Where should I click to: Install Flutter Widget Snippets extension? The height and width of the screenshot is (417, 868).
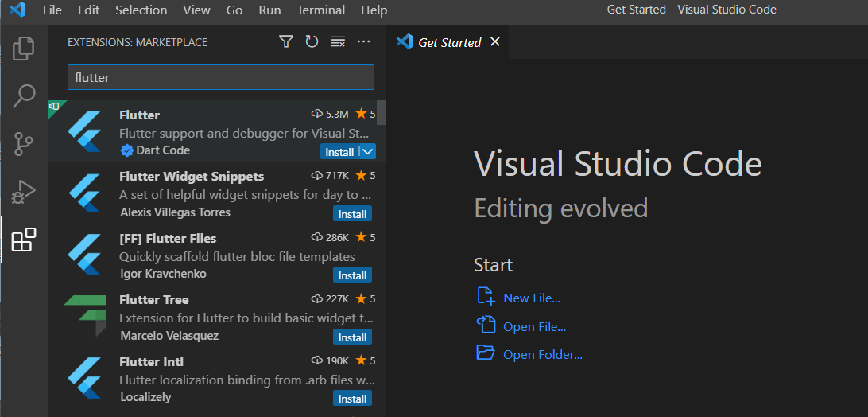pos(353,213)
